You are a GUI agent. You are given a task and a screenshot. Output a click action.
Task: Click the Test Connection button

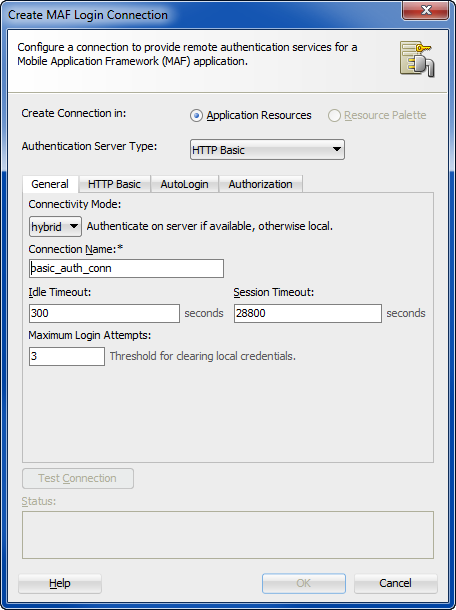(78, 478)
